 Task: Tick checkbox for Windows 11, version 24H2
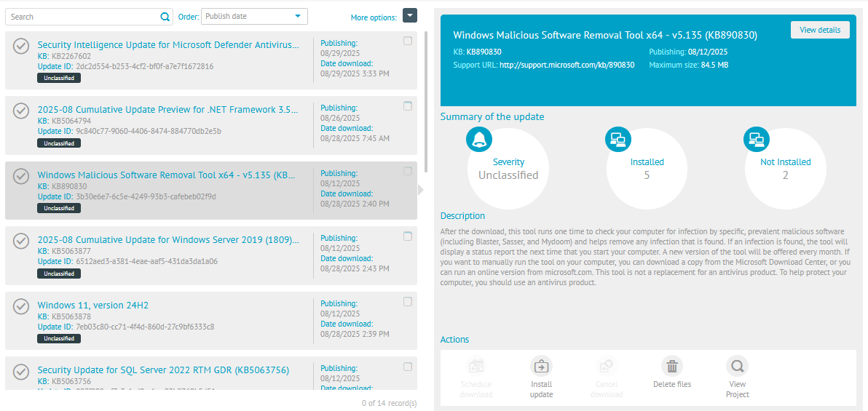click(408, 301)
